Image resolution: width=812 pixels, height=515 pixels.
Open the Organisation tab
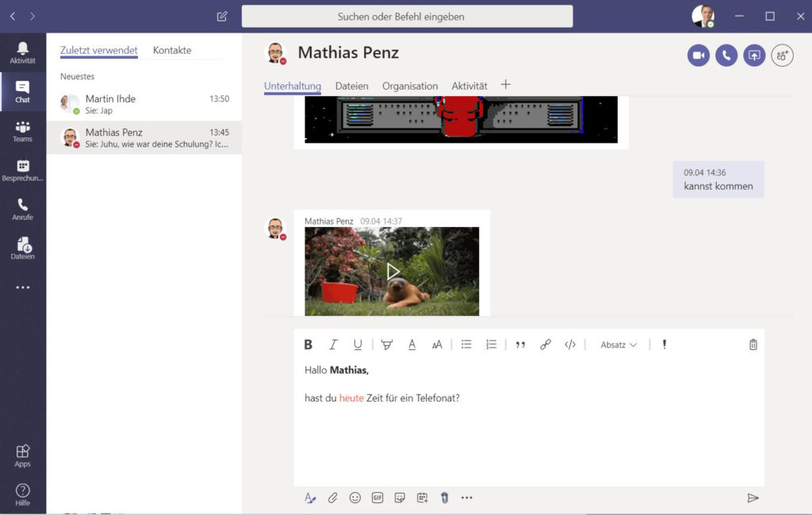(410, 86)
